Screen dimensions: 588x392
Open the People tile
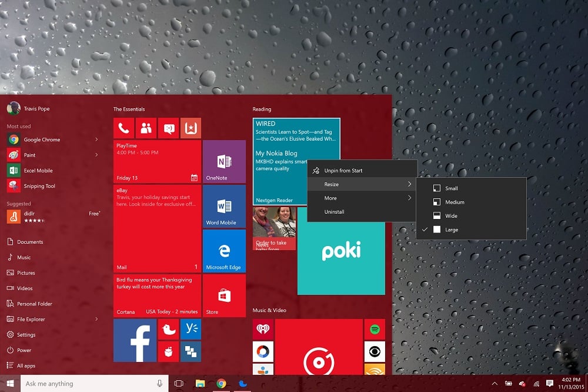pos(146,128)
